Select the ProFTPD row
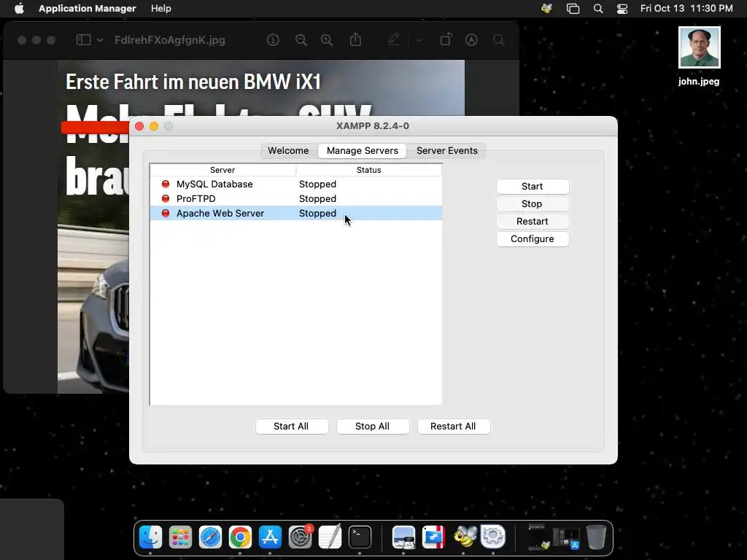 (x=296, y=198)
